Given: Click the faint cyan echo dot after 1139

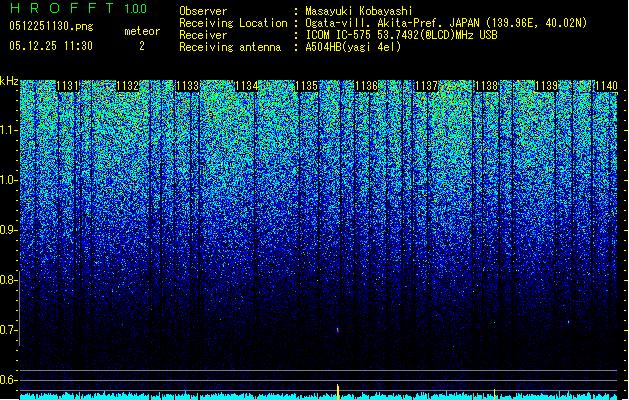Looking at the screenshot, I should pyautogui.click(x=568, y=322).
